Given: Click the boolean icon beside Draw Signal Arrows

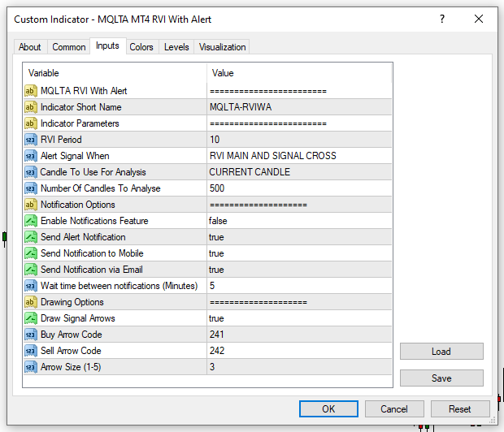Looking at the screenshot, I should 31,318.
